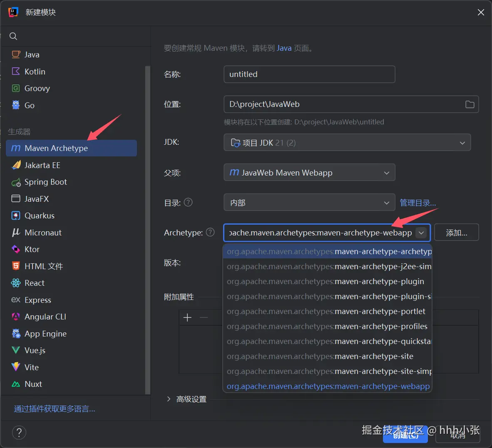Viewport: 492px width, 448px height.
Task: Collapse the Archetype dropdown arrow
Action: tap(421, 233)
